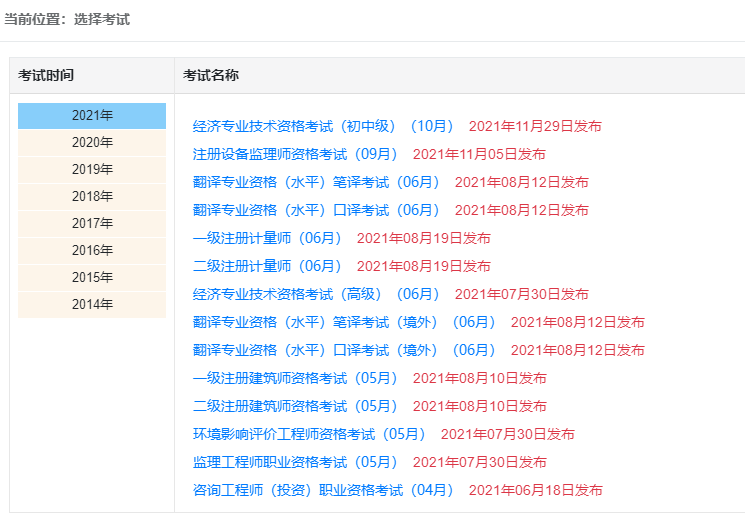
Task: Click the 2016年 year entry
Action: click(x=92, y=250)
